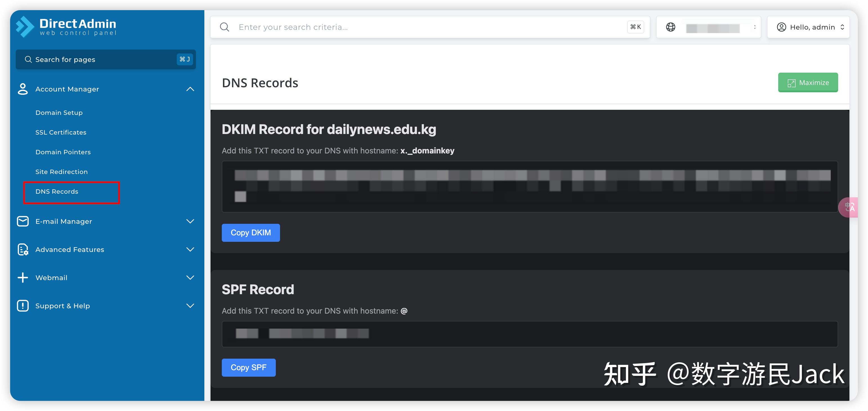Collapse the Account Manager section
The width and height of the screenshot is (868, 411).
[x=190, y=89]
